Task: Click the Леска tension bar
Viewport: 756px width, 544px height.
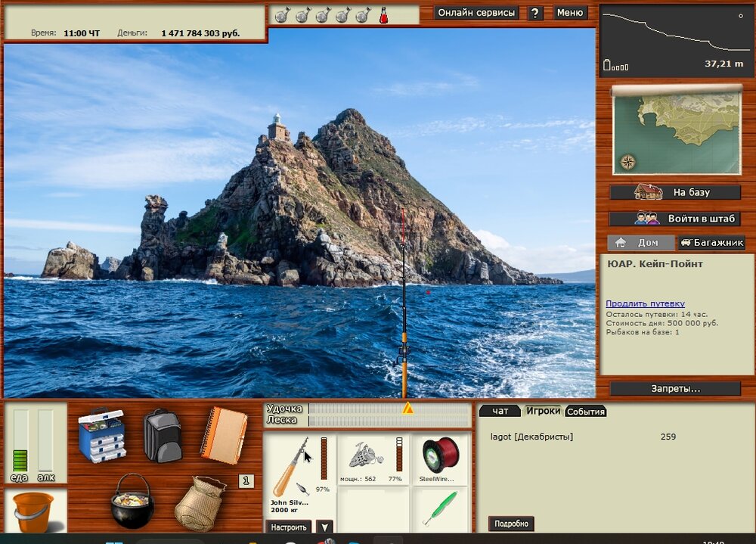Action: [389, 421]
